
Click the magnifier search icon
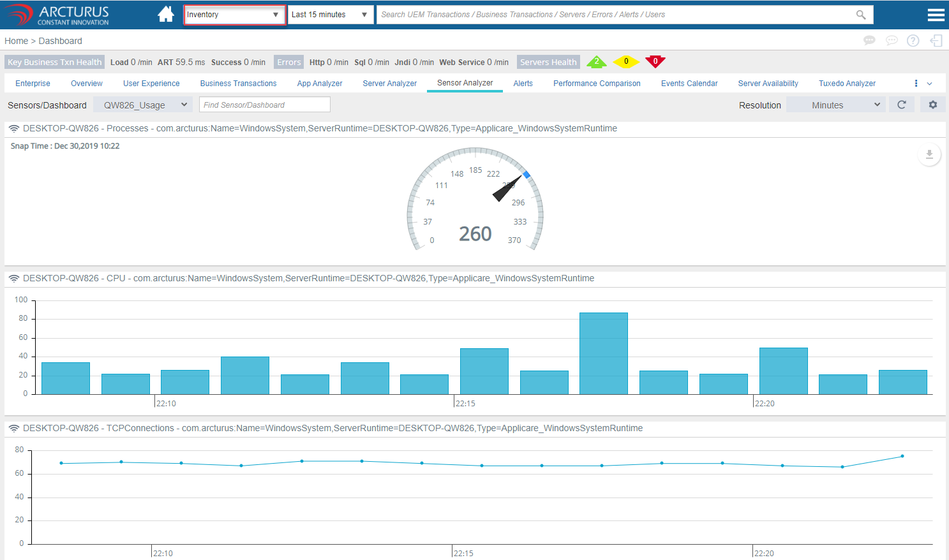pyautogui.click(x=860, y=15)
